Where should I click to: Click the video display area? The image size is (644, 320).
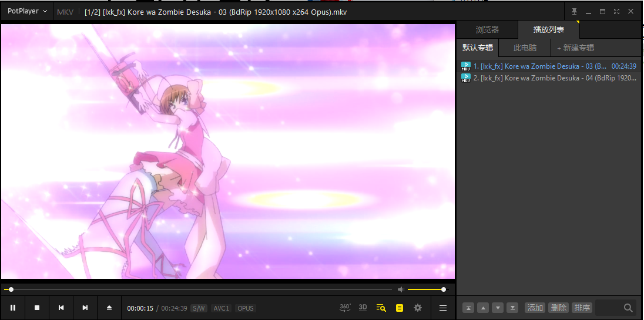coord(228,151)
